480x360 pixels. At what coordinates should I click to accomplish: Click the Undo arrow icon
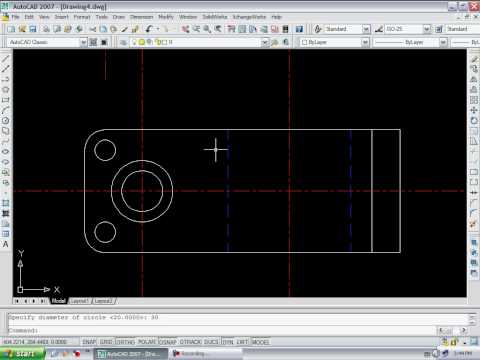pyautogui.click(x=149, y=29)
